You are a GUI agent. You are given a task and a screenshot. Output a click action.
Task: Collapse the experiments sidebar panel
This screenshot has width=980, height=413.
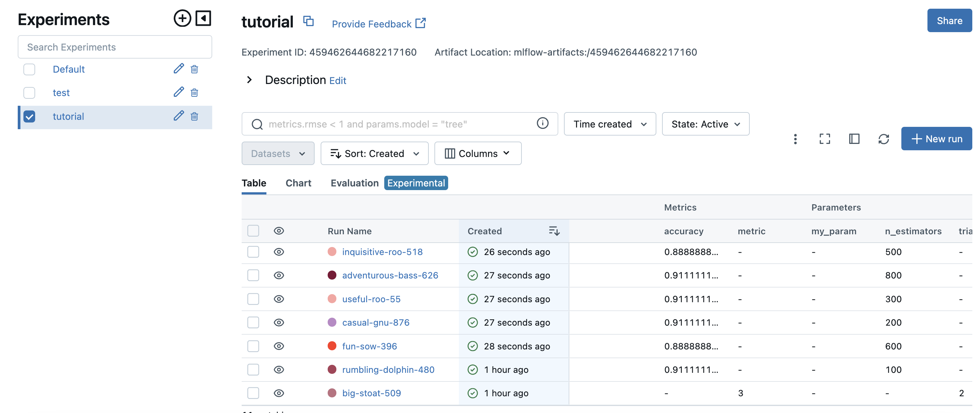tap(203, 18)
